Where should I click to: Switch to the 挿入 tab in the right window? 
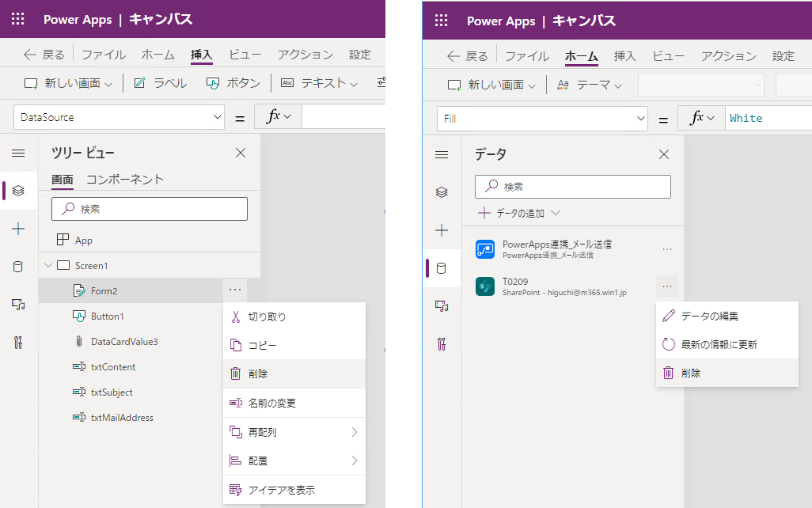pyautogui.click(x=625, y=56)
